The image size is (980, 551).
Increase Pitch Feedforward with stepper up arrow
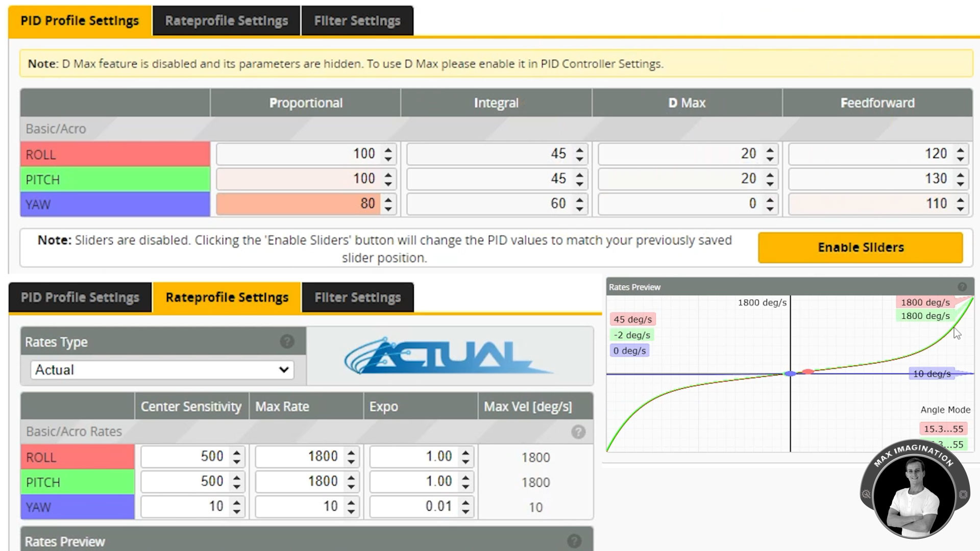click(x=961, y=174)
